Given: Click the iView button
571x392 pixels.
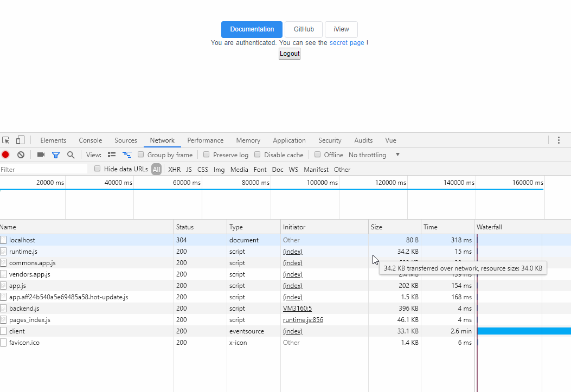Looking at the screenshot, I should click(341, 29).
